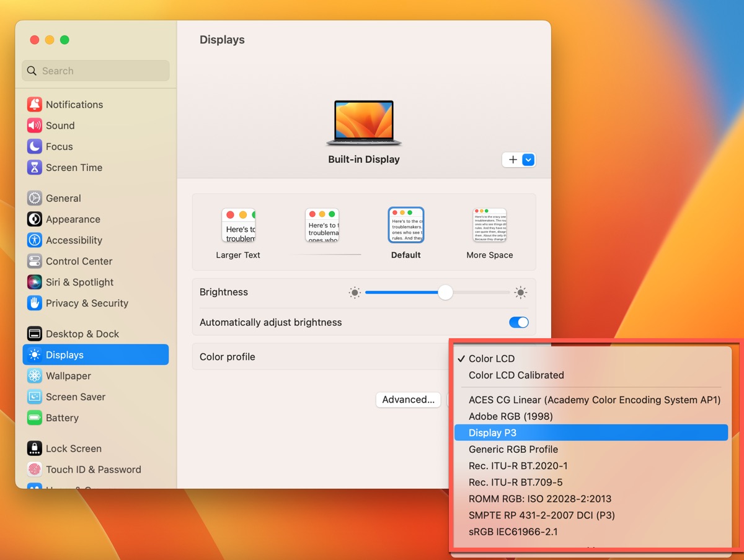The width and height of the screenshot is (744, 560).
Task: Open Screen Time hourglass icon
Action: click(x=35, y=168)
